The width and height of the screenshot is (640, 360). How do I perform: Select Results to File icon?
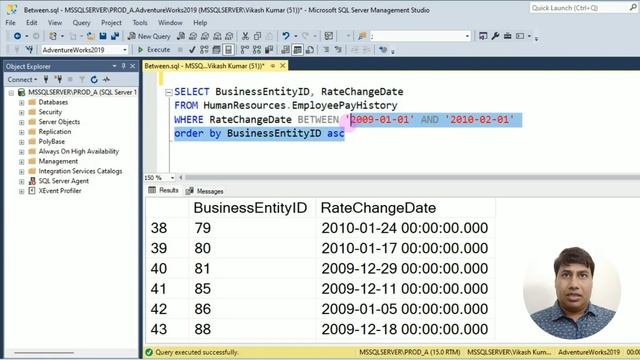click(310, 50)
